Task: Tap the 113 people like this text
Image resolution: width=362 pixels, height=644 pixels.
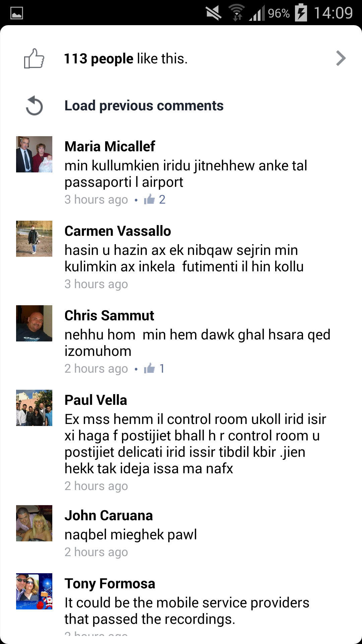Action: pos(126,59)
